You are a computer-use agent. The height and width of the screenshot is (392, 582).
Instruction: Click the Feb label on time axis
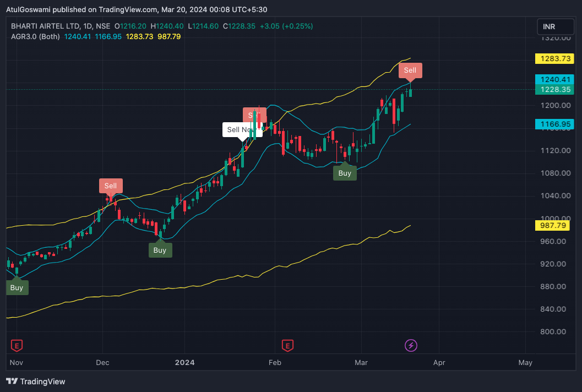coord(275,363)
